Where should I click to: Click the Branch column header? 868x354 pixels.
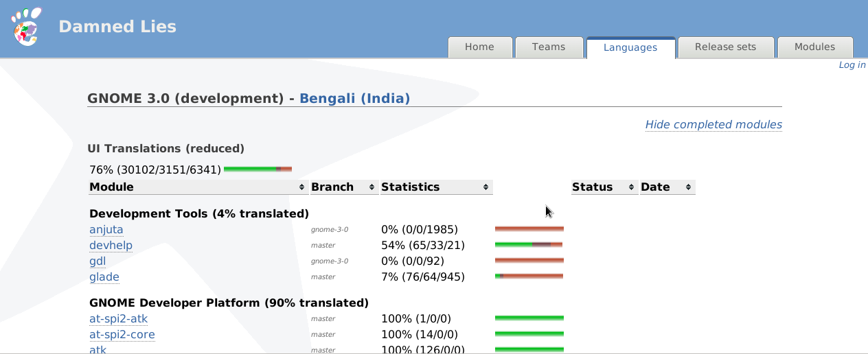344,187
